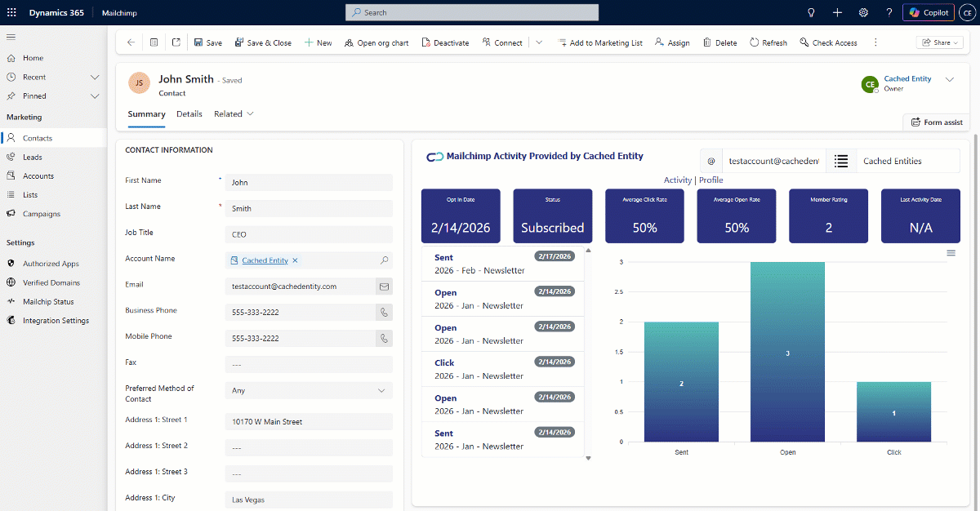This screenshot has height=511, width=980.
Task: Expand the owner header chevron
Action: [x=950, y=79]
